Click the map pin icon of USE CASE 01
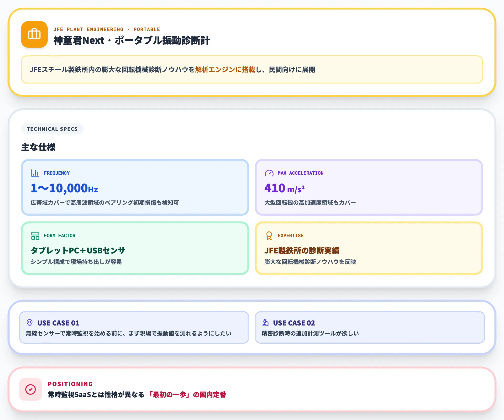 [30, 323]
